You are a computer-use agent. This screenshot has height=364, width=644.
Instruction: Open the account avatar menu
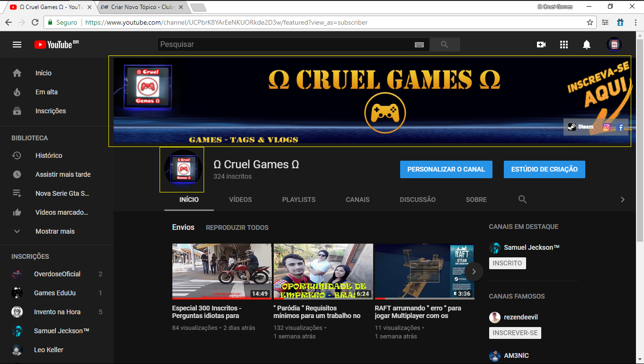tap(614, 45)
